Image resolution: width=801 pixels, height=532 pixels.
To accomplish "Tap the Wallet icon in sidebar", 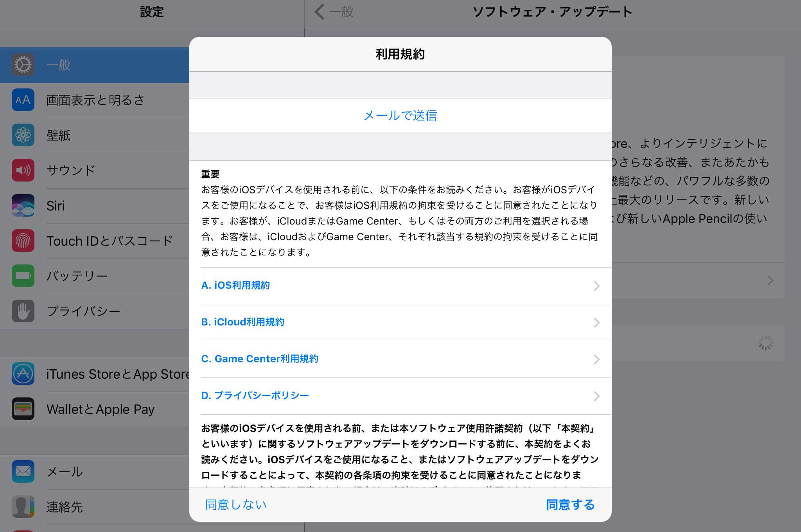I will pyautogui.click(x=23, y=409).
